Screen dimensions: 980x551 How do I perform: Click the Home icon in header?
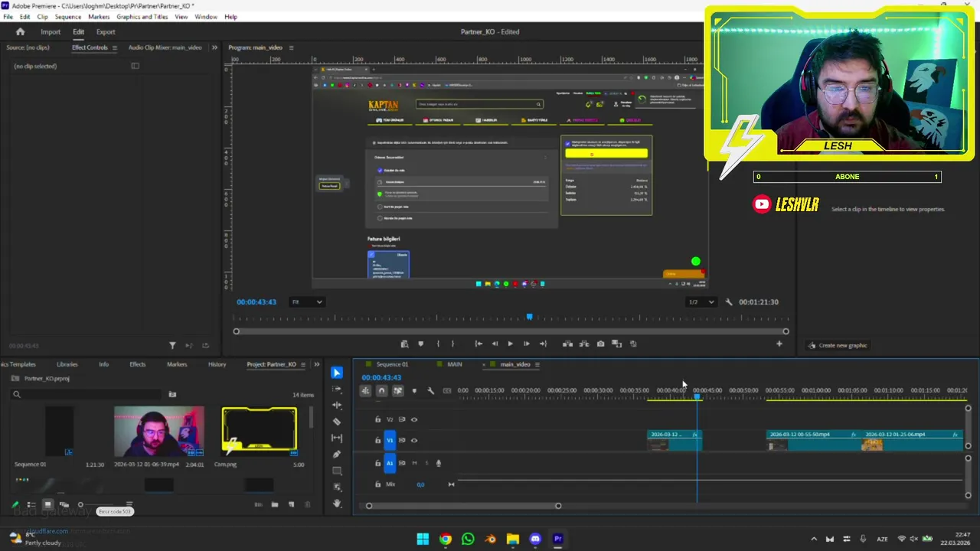pyautogui.click(x=21, y=32)
